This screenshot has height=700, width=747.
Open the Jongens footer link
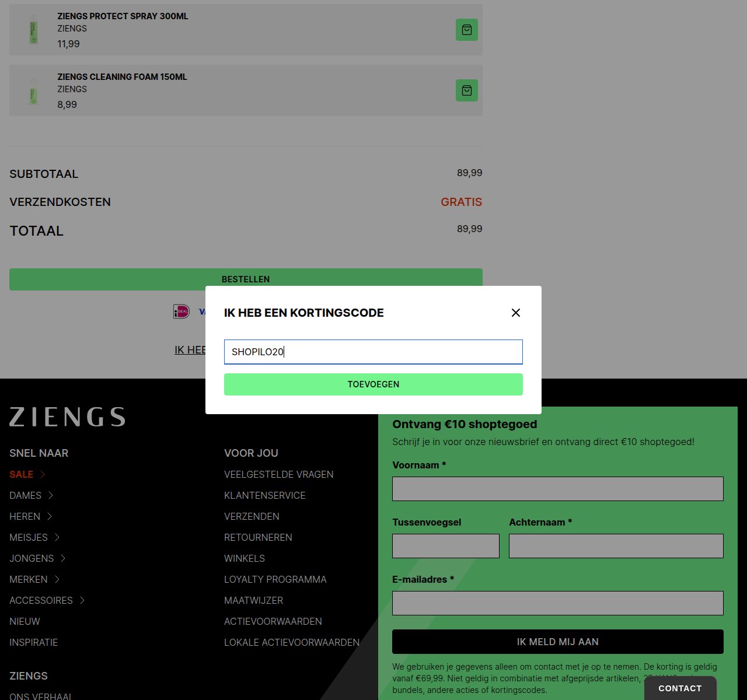pyautogui.click(x=32, y=558)
